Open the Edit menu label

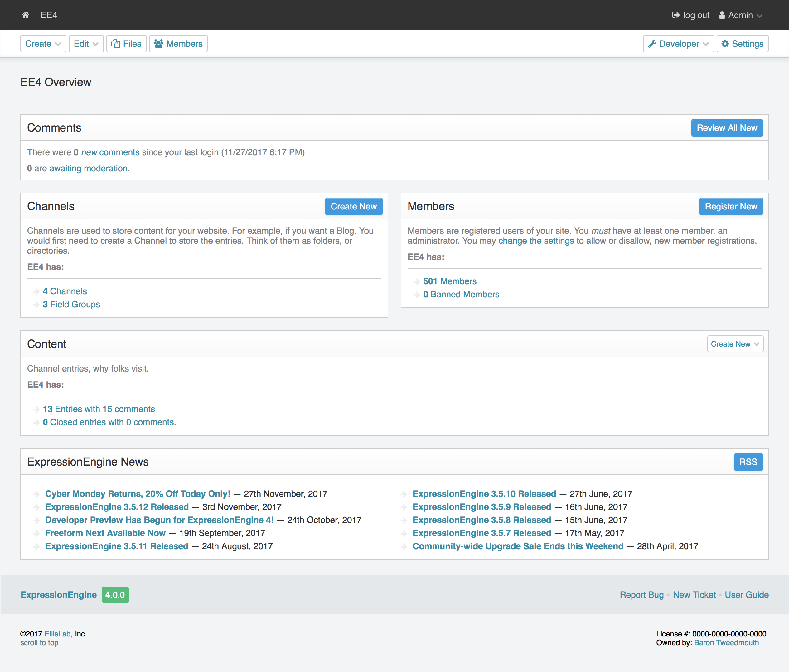[81, 44]
